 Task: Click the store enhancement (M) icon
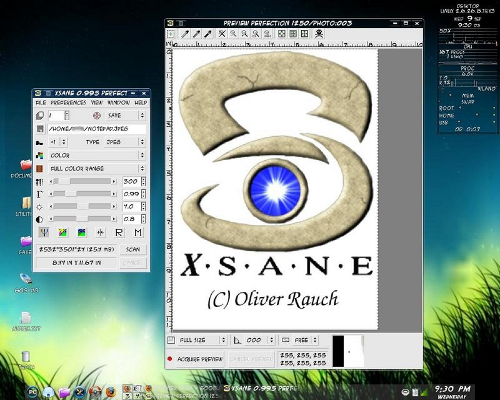138,232
